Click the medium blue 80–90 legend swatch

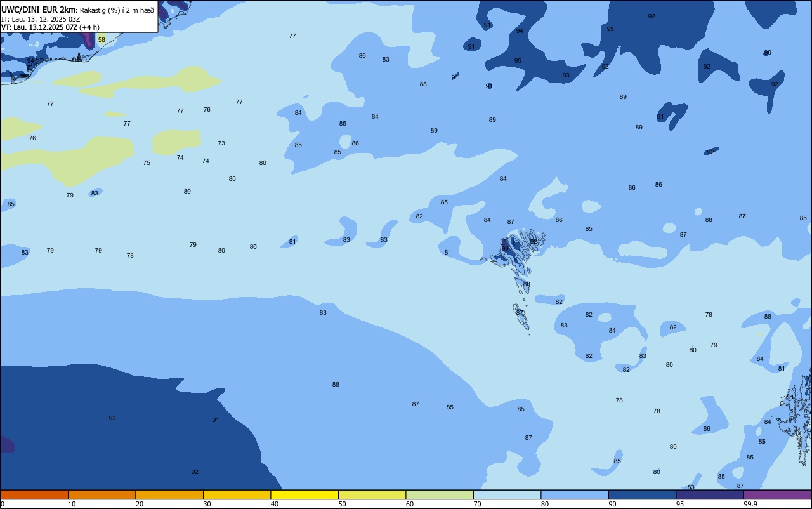(575, 494)
